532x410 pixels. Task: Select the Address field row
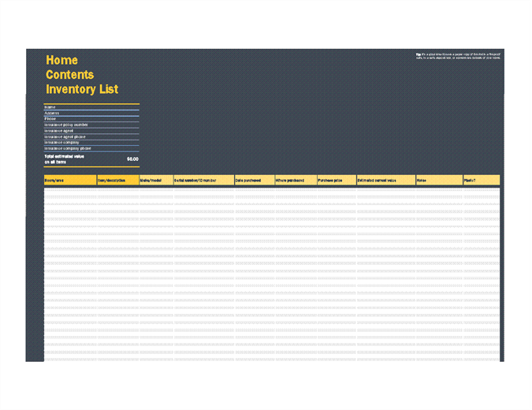[x=91, y=113]
